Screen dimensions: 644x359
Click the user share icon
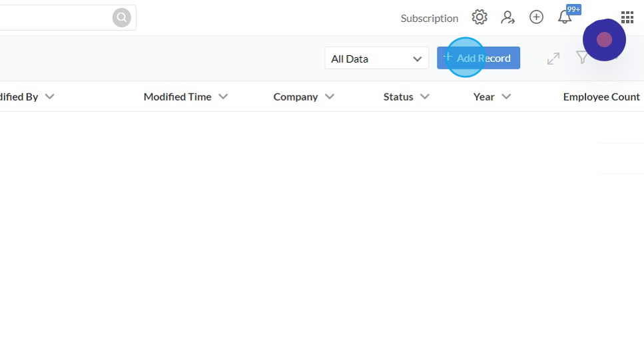(x=507, y=17)
